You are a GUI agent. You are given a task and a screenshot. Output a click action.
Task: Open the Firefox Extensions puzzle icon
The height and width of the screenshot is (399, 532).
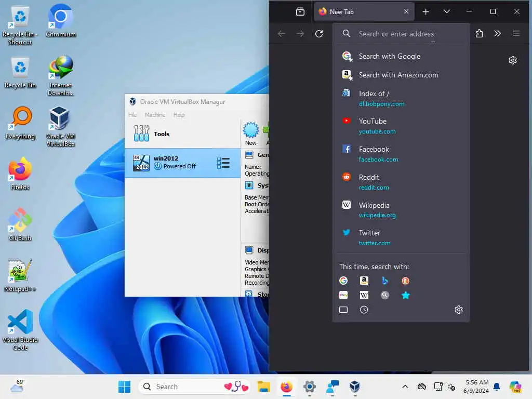[479, 33]
